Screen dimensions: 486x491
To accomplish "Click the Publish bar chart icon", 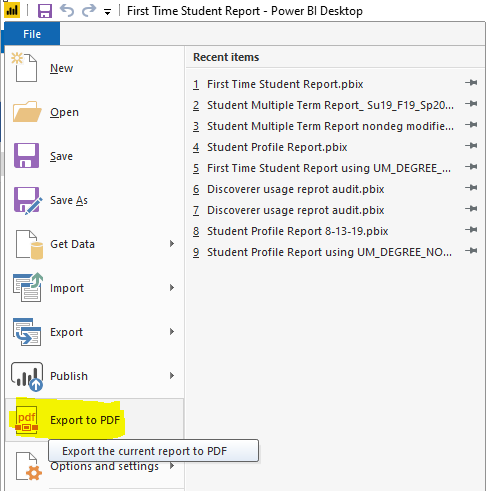I will 27,377.
